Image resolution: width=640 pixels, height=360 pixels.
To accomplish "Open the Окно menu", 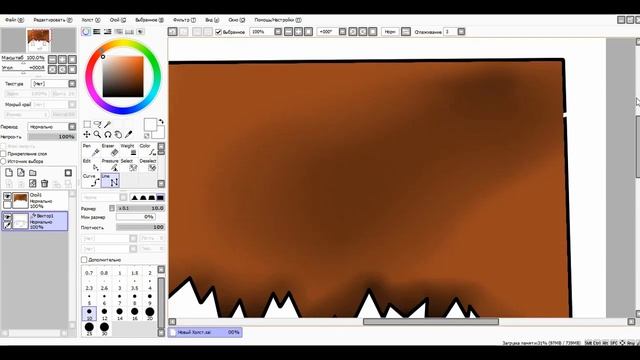I will pyautogui.click(x=237, y=20).
